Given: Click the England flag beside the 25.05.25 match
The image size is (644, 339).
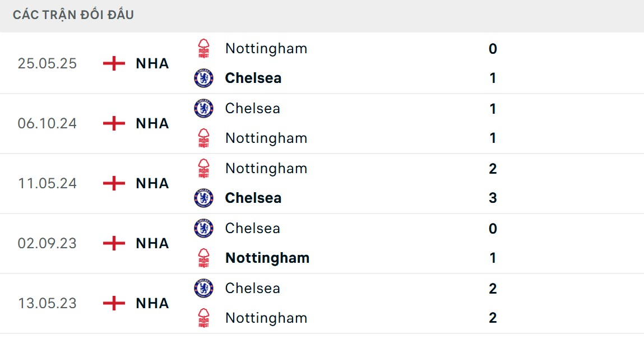Looking at the screenshot, I should click(114, 63).
